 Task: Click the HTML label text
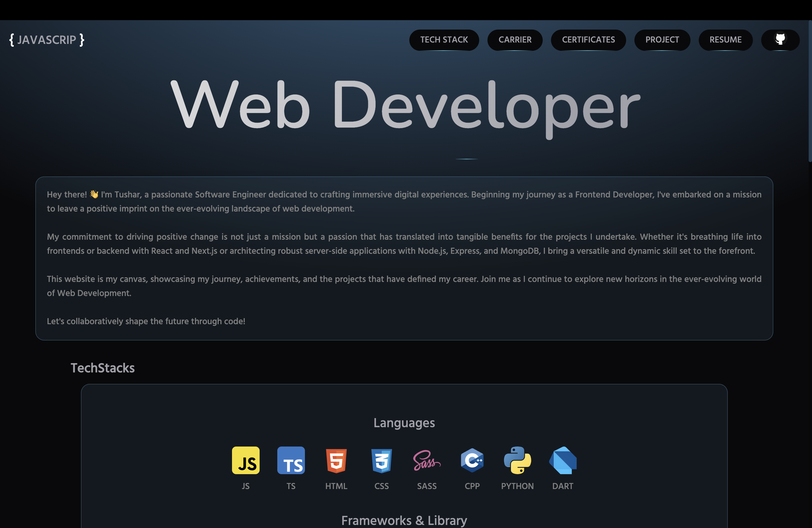(336, 486)
